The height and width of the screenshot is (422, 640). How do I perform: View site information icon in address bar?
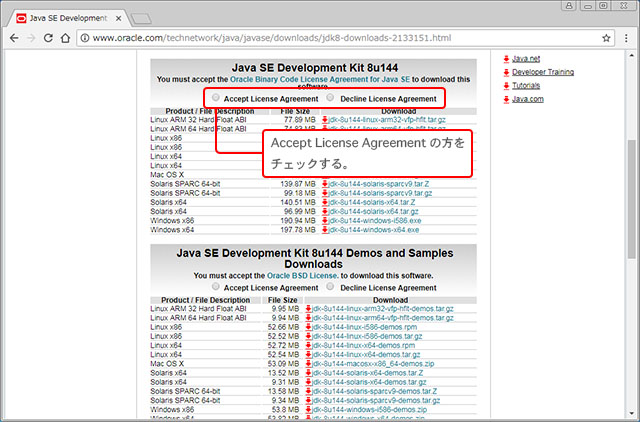click(x=84, y=38)
